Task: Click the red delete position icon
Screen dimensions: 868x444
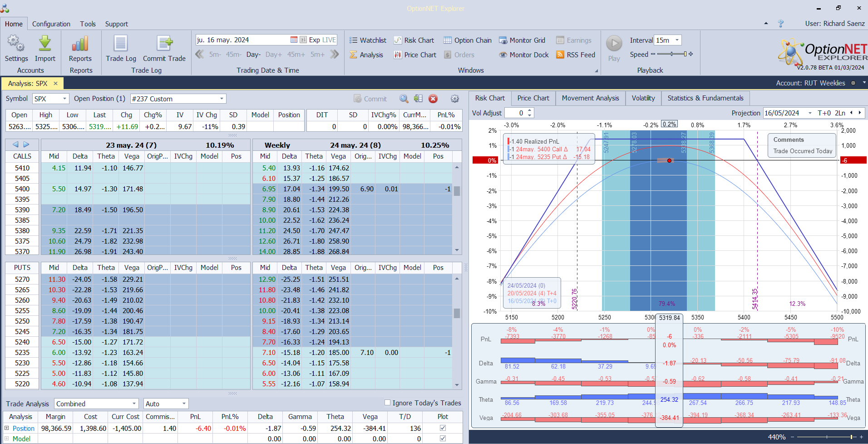Action: [x=433, y=99]
